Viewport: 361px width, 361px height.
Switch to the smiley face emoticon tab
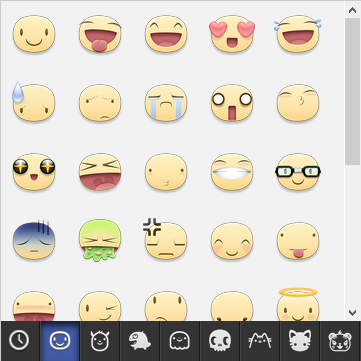coord(60,341)
